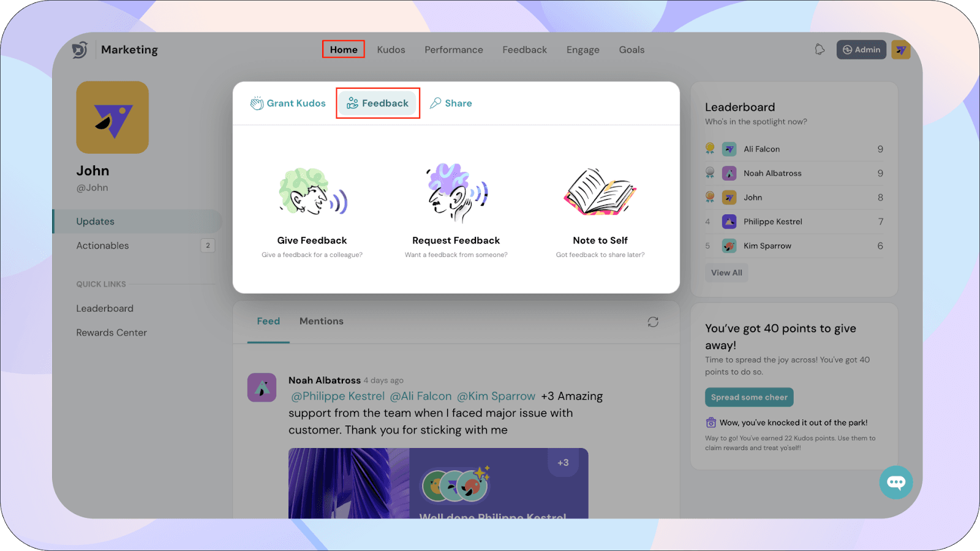Click the Spread some cheer button
The width and height of the screenshot is (980, 551).
[749, 397]
